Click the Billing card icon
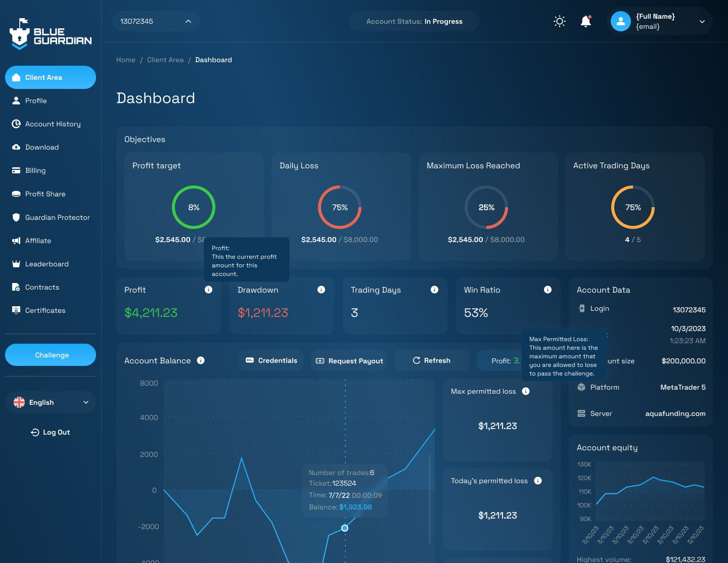728x563 pixels. (16, 170)
